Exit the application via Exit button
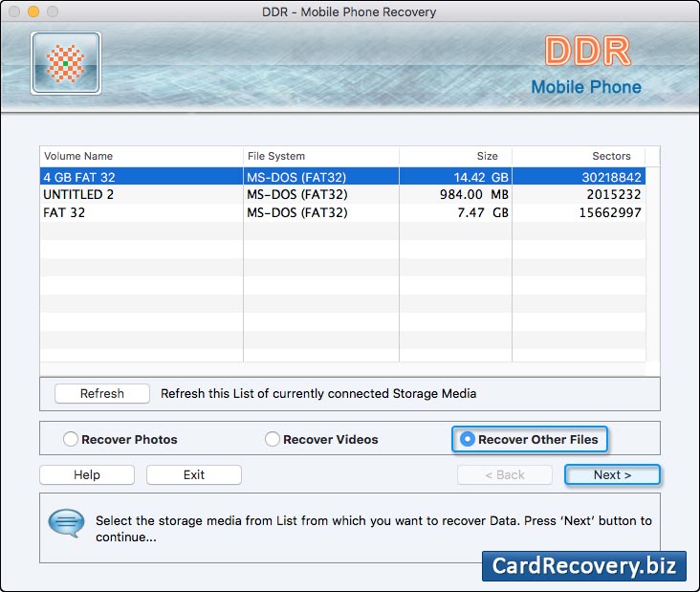This screenshot has width=700, height=592. coord(194,474)
